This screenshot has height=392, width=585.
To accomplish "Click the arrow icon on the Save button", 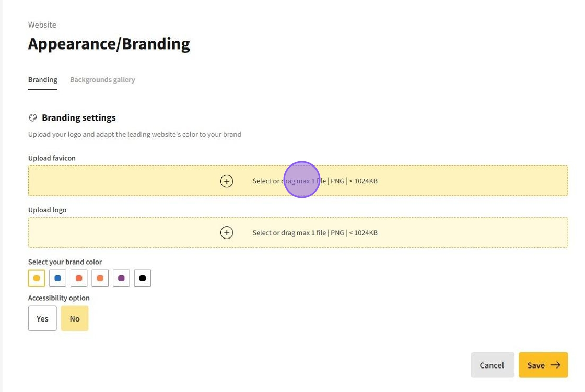I will point(555,365).
